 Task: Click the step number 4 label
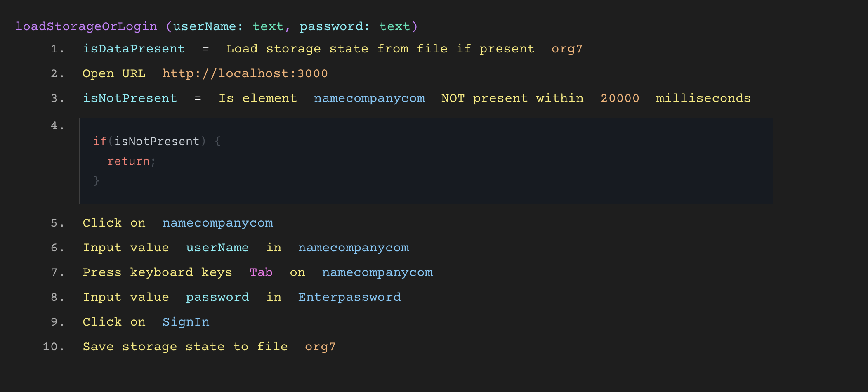(x=57, y=125)
